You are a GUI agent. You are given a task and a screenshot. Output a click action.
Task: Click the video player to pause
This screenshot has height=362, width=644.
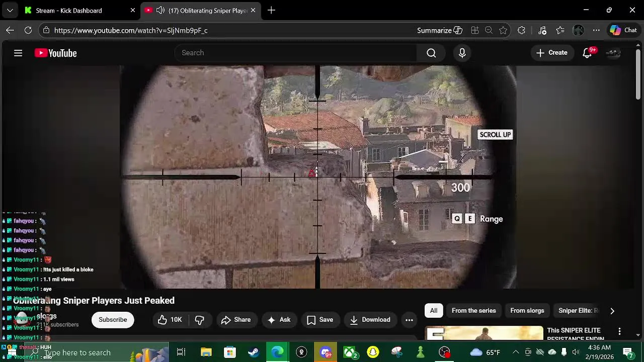tap(318, 177)
